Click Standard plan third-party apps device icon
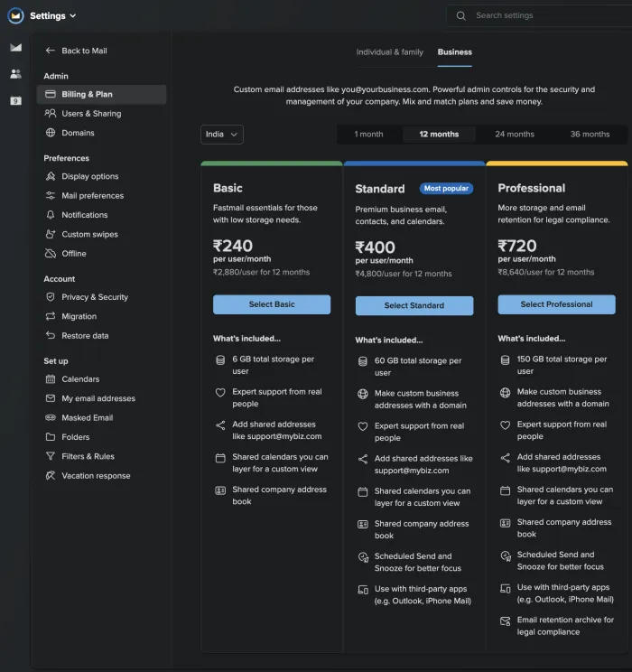The width and height of the screenshot is (632, 672). 363,590
